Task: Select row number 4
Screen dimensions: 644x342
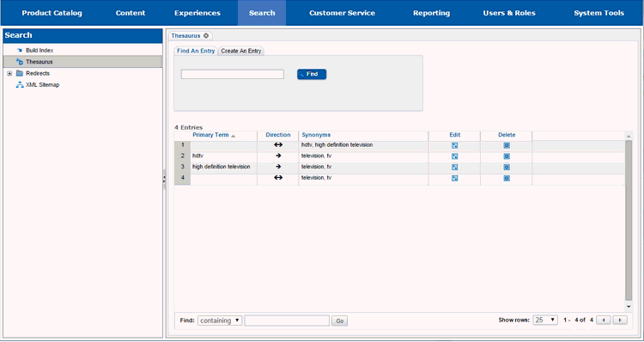Action: [x=183, y=178]
